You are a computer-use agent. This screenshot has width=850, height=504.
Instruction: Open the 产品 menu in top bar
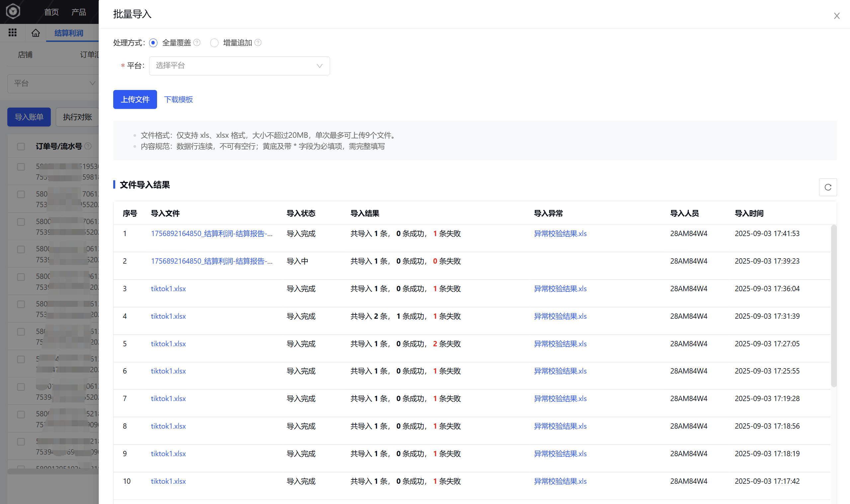click(x=78, y=12)
